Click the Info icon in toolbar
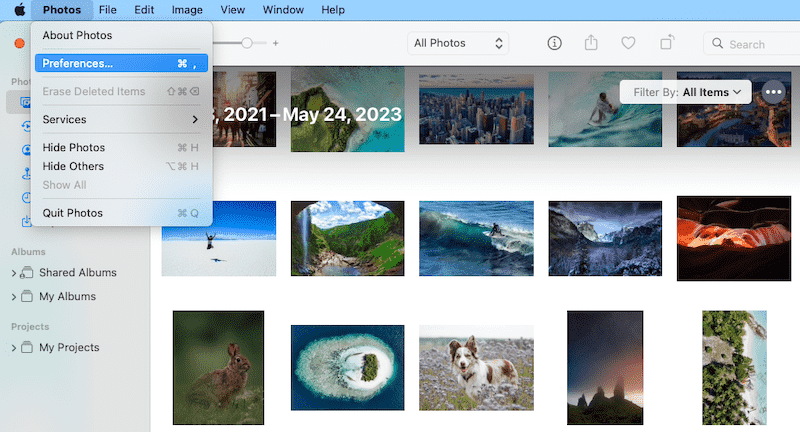The height and width of the screenshot is (432, 800). coord(555,43)
